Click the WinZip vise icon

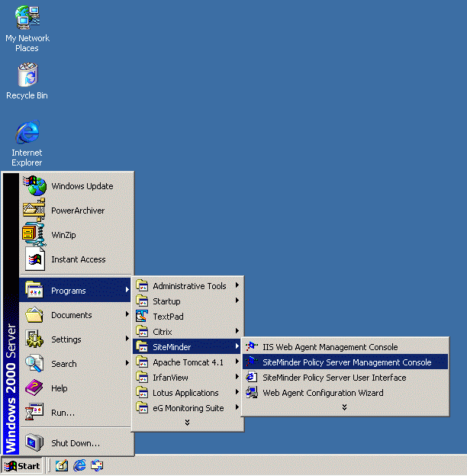pos(34,234)
